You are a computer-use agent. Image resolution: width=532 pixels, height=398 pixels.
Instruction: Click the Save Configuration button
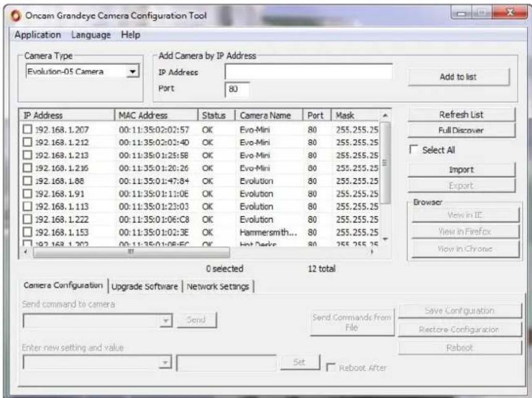460,311
